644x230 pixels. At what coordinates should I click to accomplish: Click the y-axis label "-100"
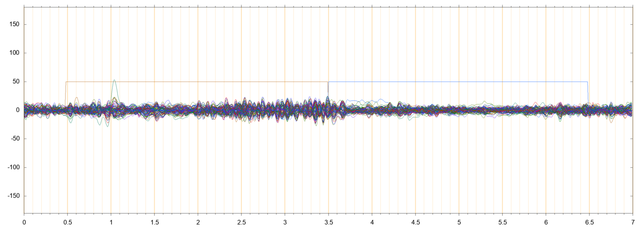[14, 167]
